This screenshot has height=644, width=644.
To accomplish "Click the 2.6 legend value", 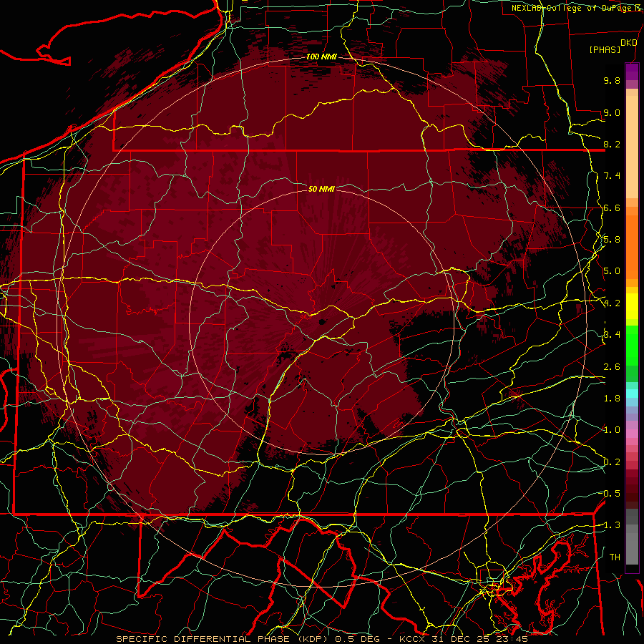I will [x=612, y=367].
